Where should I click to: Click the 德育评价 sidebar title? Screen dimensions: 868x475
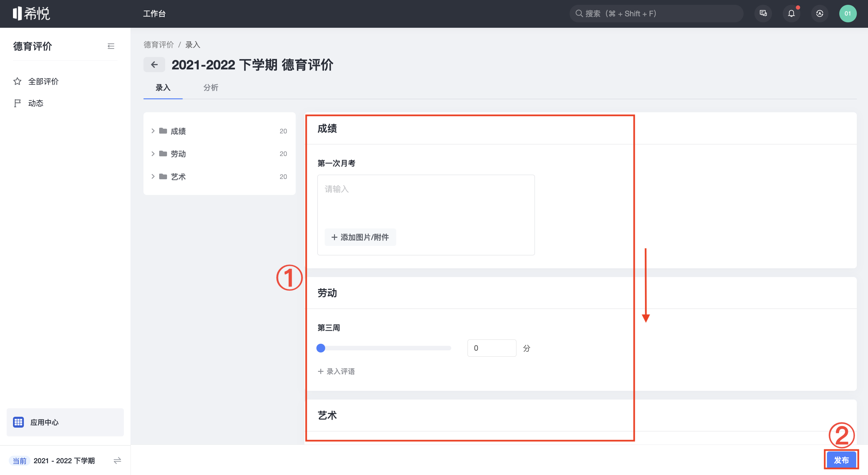click(32, 46)
